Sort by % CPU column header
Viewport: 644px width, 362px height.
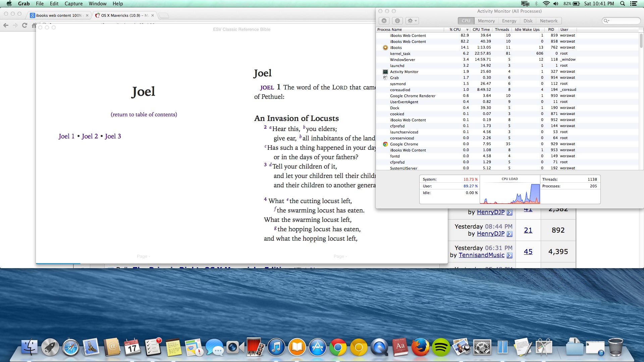458,29
